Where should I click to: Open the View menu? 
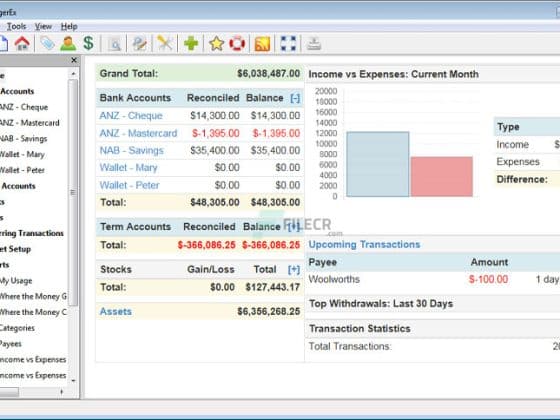pos(43,26)
